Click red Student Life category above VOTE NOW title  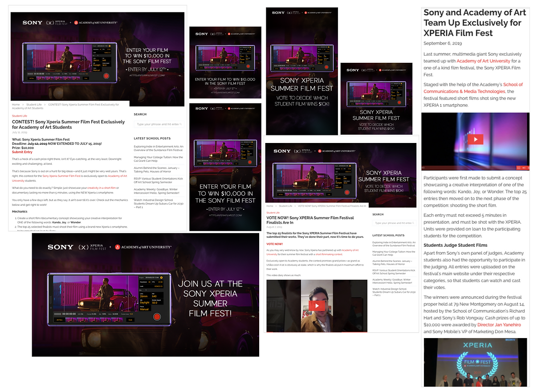(273, 213)
